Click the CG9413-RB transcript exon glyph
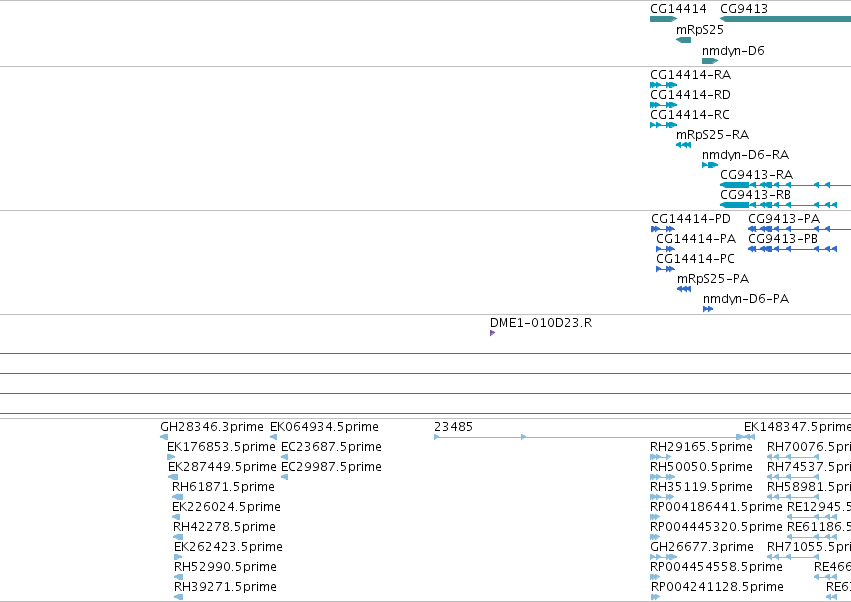This screenshot has width=851, height=602. click(735, 205)
